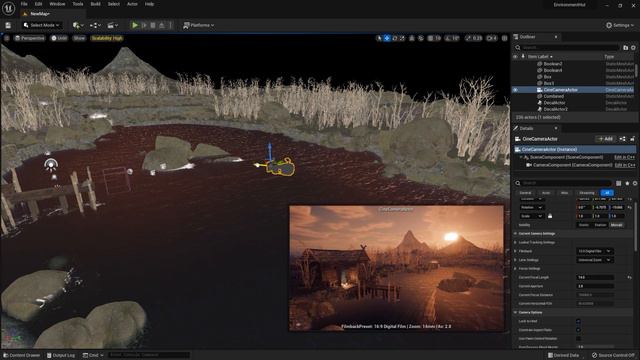Image resolution: width=640 pixels, height=360 pixels.
Task: Open the Actor menu
Action: (x=132, y=4)
